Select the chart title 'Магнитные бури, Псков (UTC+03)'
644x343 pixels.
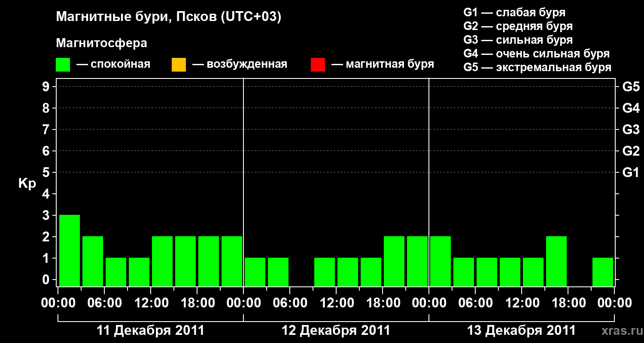[x=169, y=17]
